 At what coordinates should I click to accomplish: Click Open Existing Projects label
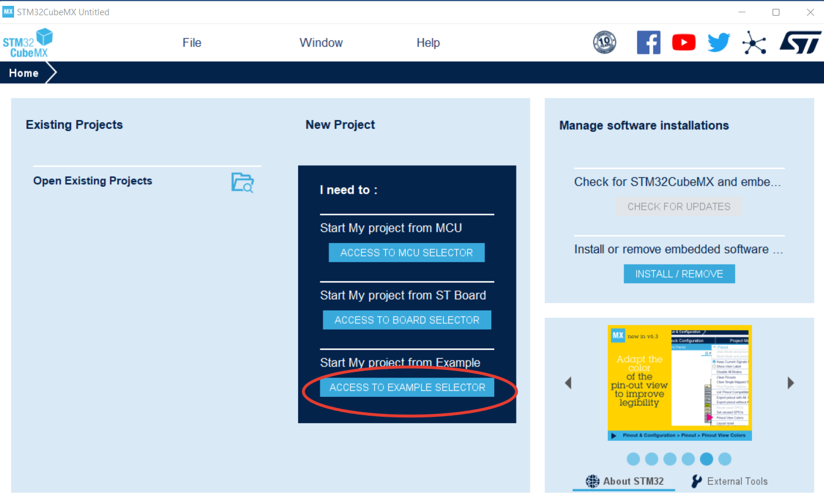pyautogui.click(x=93, y=181)
